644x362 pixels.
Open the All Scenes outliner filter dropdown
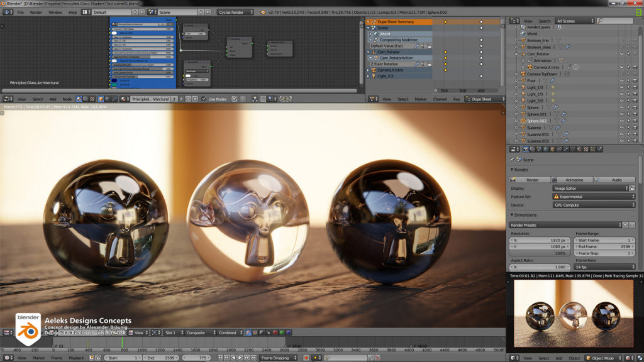[575, 21]
